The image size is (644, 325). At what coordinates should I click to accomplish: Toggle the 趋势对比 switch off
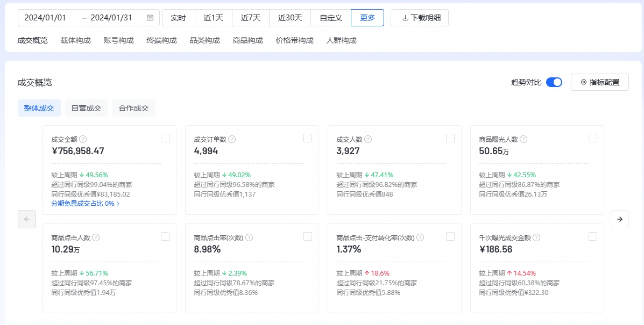point(554,82)
